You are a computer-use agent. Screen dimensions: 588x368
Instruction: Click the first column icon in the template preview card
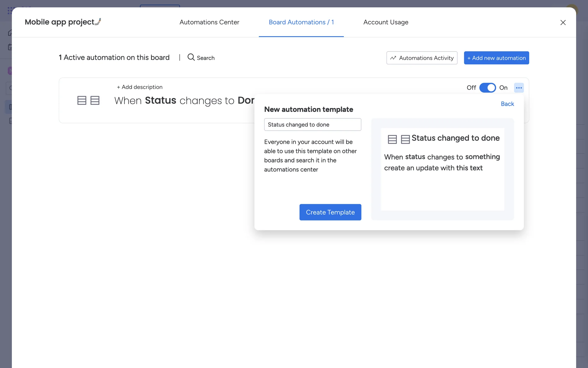pos(392,139)
